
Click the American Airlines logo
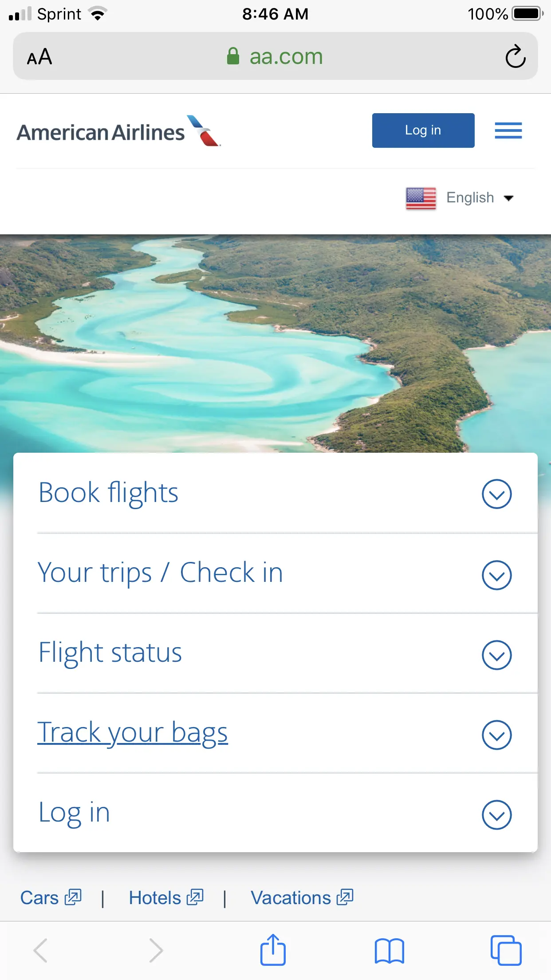tap(118, 131)
